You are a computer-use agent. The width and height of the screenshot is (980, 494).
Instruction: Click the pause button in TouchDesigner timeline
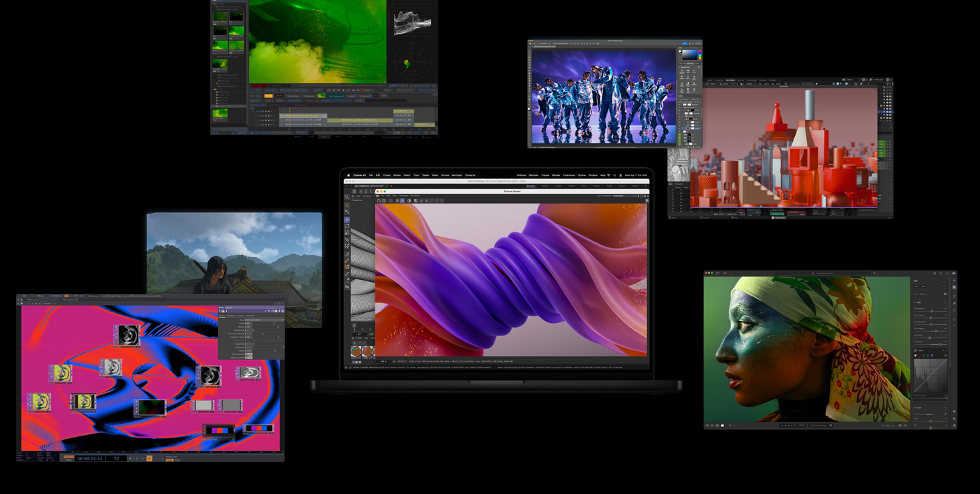tap(137, 459)
